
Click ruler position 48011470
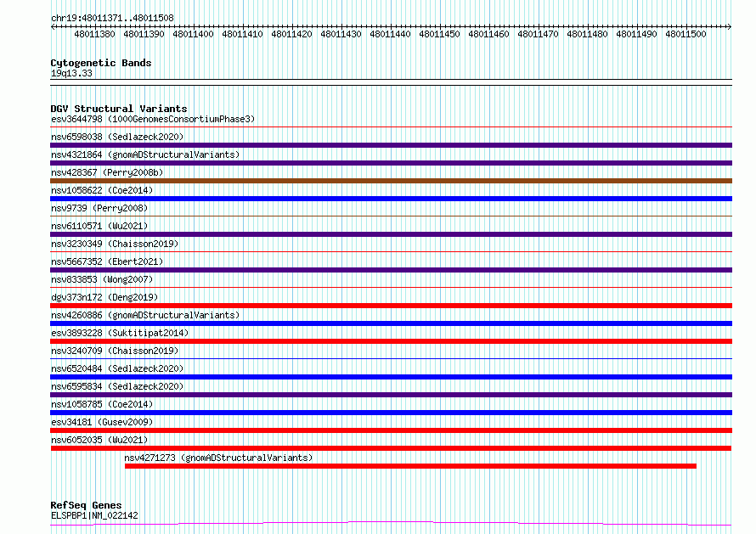click(x=538, y=34)
